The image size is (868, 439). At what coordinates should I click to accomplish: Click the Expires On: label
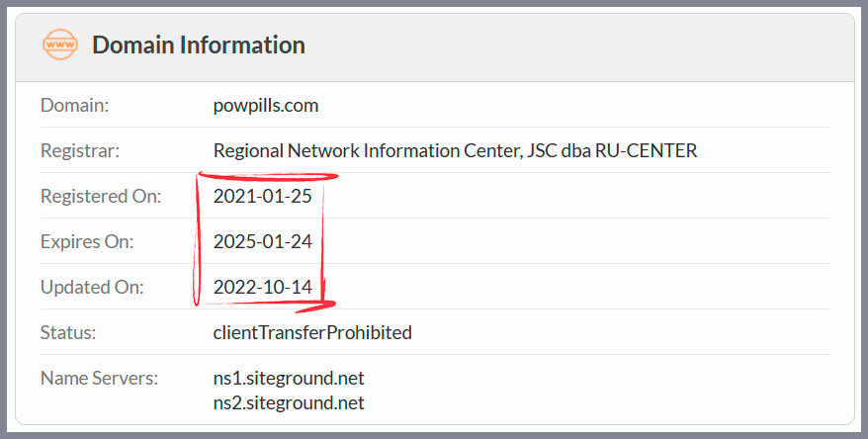87,242
